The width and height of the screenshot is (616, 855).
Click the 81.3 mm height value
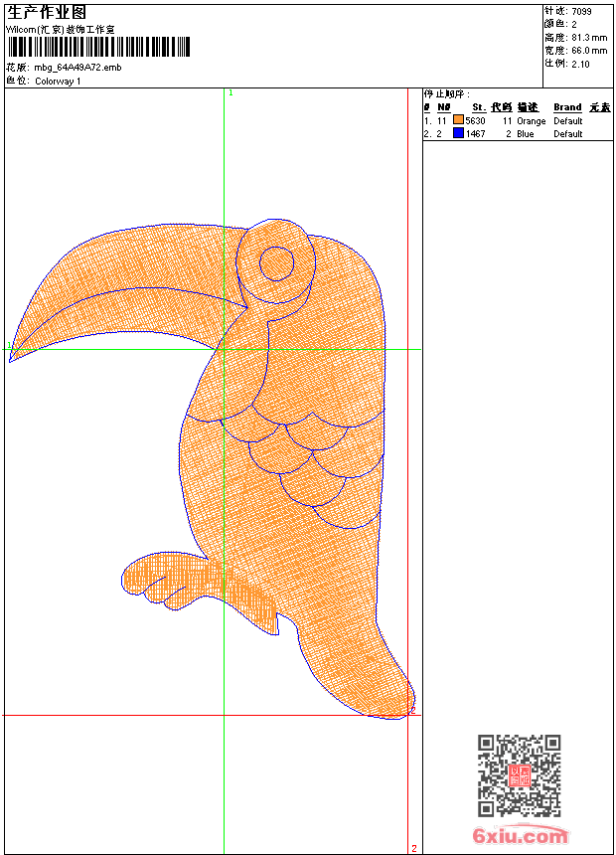click(589, 38)
